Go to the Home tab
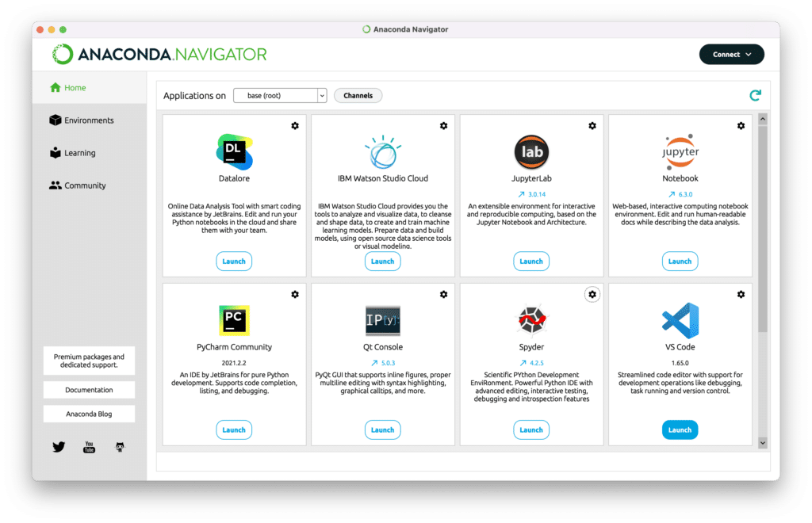 89,88
